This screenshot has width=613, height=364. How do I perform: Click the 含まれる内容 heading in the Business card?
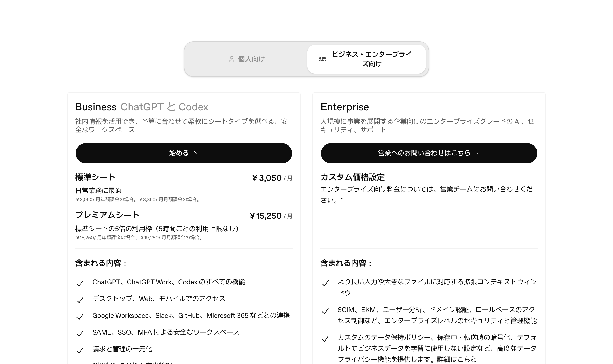coord(101,263)
